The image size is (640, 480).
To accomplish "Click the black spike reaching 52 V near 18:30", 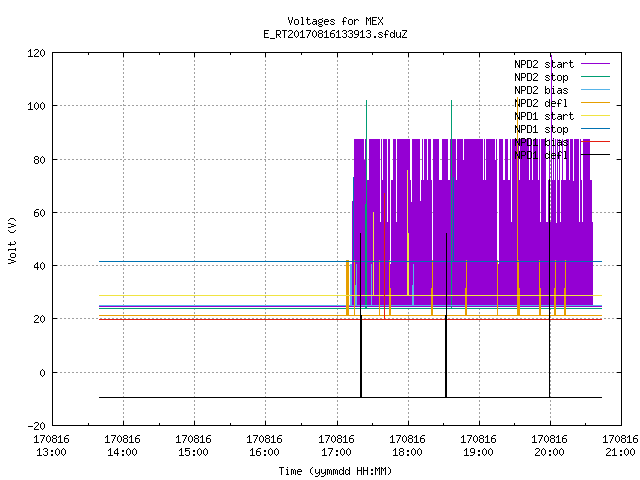I will tap(446, 314).
